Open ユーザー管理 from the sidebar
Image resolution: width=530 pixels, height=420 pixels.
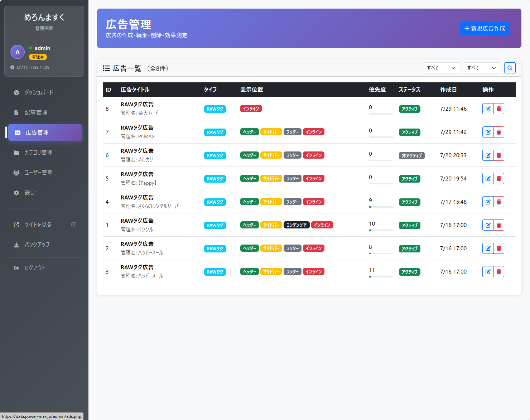38,173
